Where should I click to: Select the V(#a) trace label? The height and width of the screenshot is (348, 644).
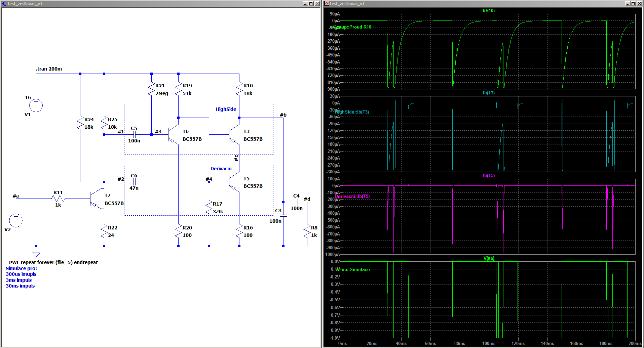click(x=489, y=258)
